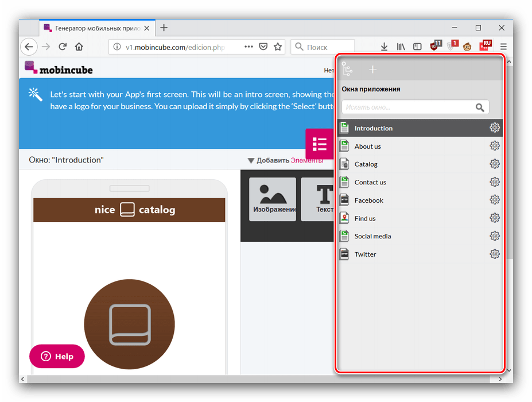
Task: Expand Добавить Элементы section triangle
Action: 251,161
